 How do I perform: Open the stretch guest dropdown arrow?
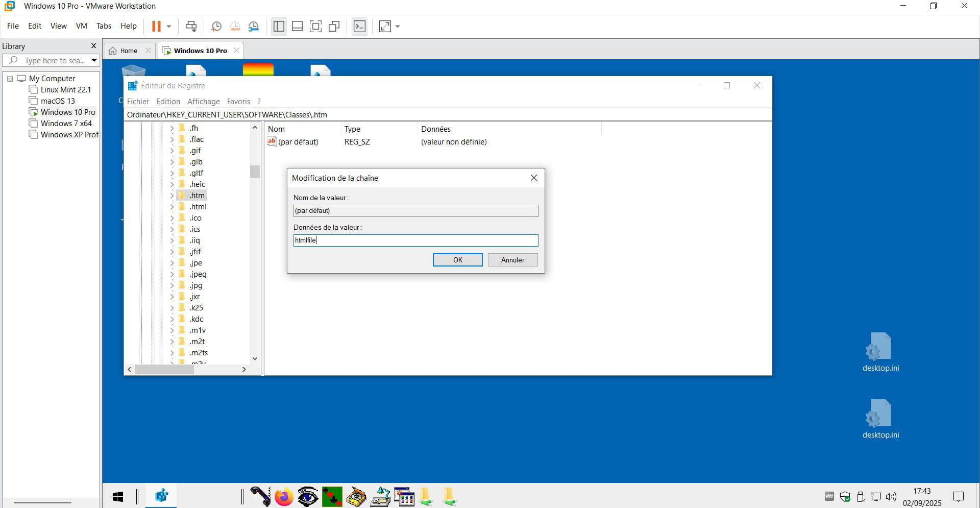[398, 27]
